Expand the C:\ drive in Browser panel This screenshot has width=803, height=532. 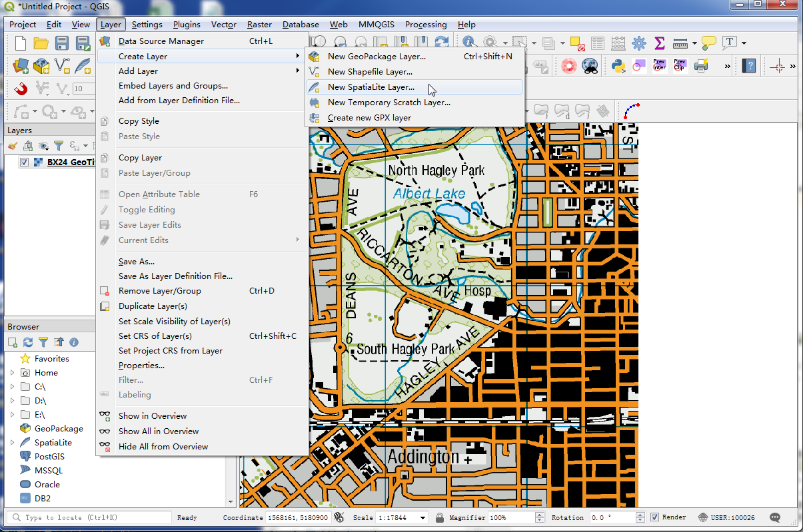(13, 386)
